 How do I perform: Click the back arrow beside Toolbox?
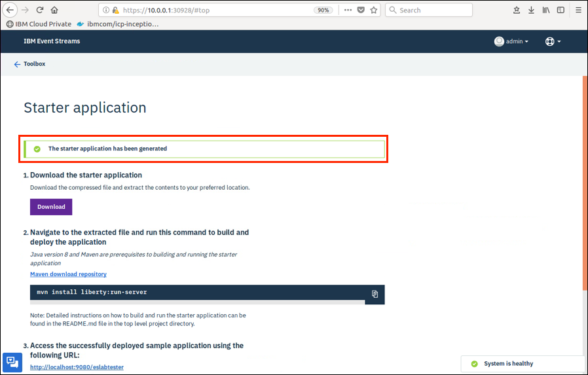click(x=17, y=64)
